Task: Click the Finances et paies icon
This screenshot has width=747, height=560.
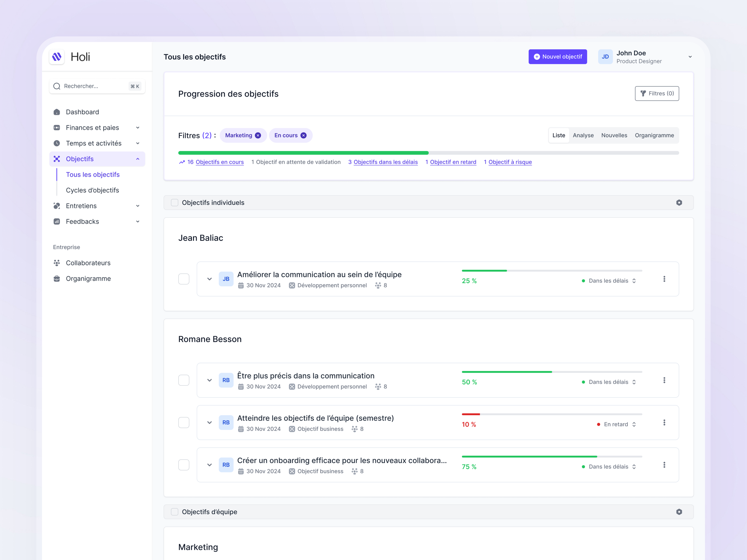Action: point(57,128)
